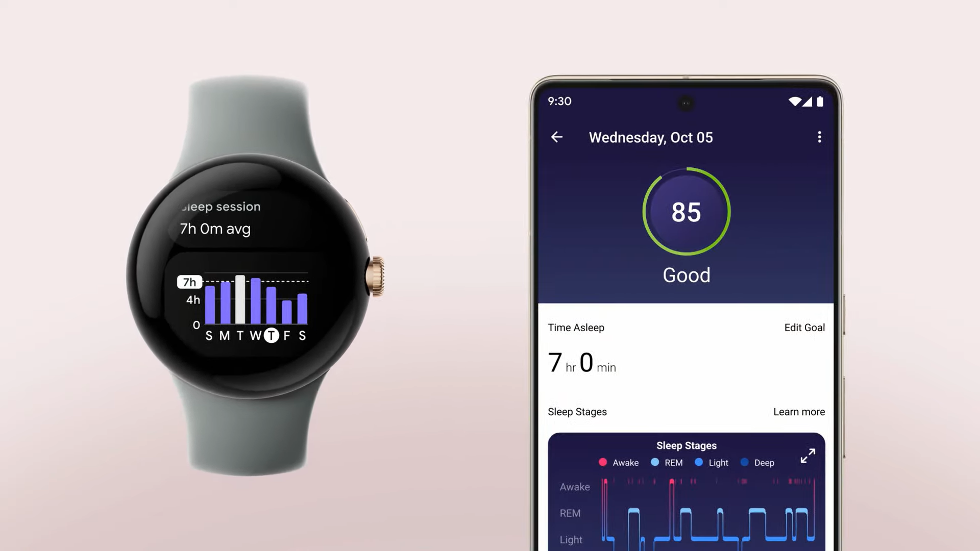View Thursday bar on watch chart

(x=270, y=303)
